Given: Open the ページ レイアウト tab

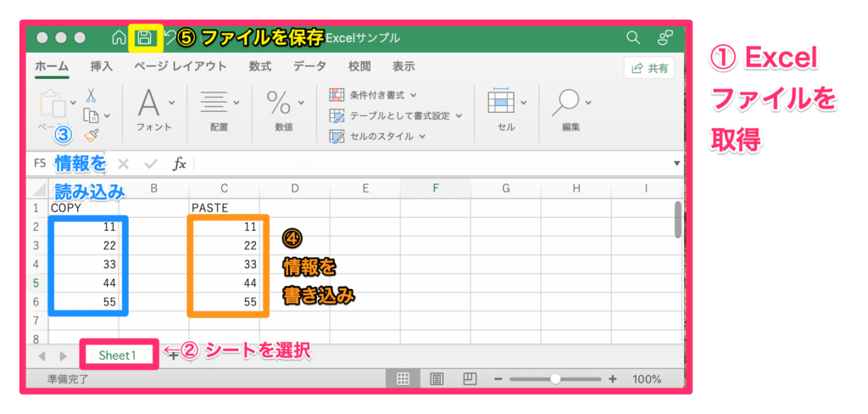Looking at the screenshot, I should [x=181, y=66].
